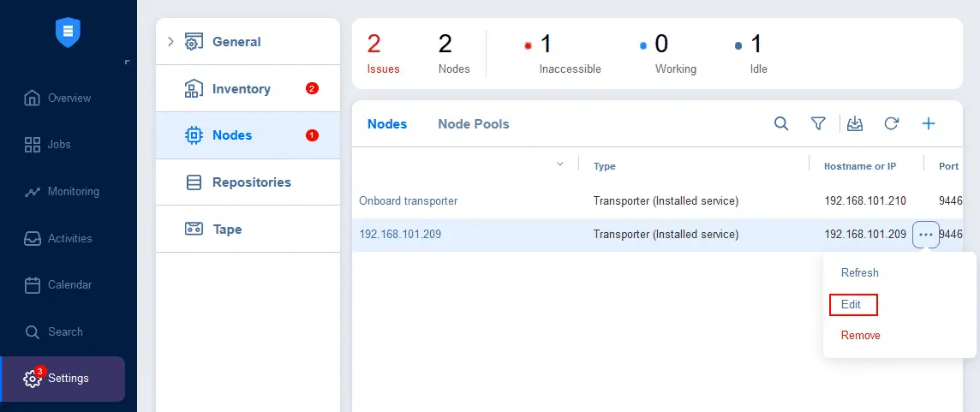Click the red badge on Nodes

pos(313,135)
